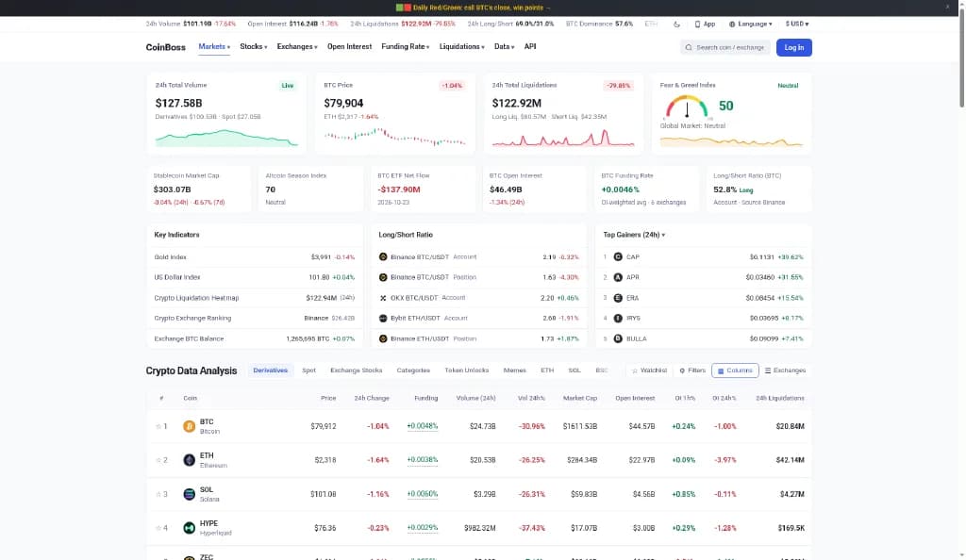Close the top banner with X
Image resolution: width=966 pixels, height=560 pixels.
[947, 7]
